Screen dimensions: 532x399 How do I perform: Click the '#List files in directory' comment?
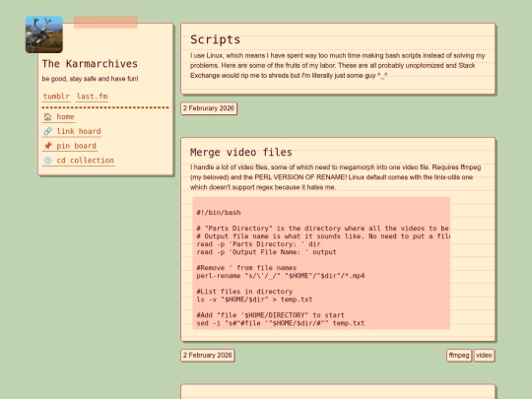click(244, 292)
